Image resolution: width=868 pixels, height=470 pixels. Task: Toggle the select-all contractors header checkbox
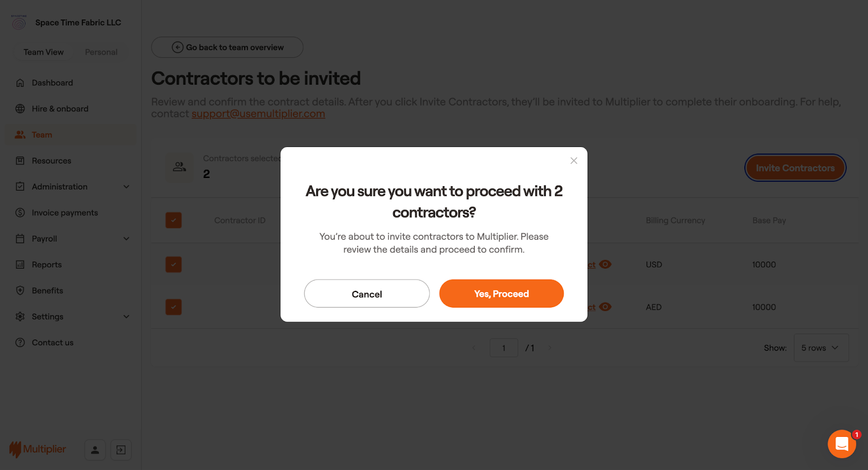pos(174,220)
